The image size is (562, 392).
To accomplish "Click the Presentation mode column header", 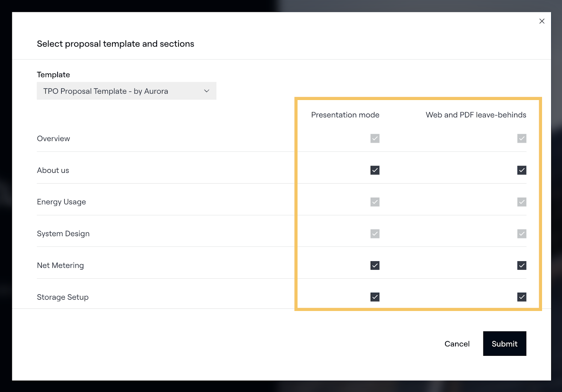I will point(345,115).
